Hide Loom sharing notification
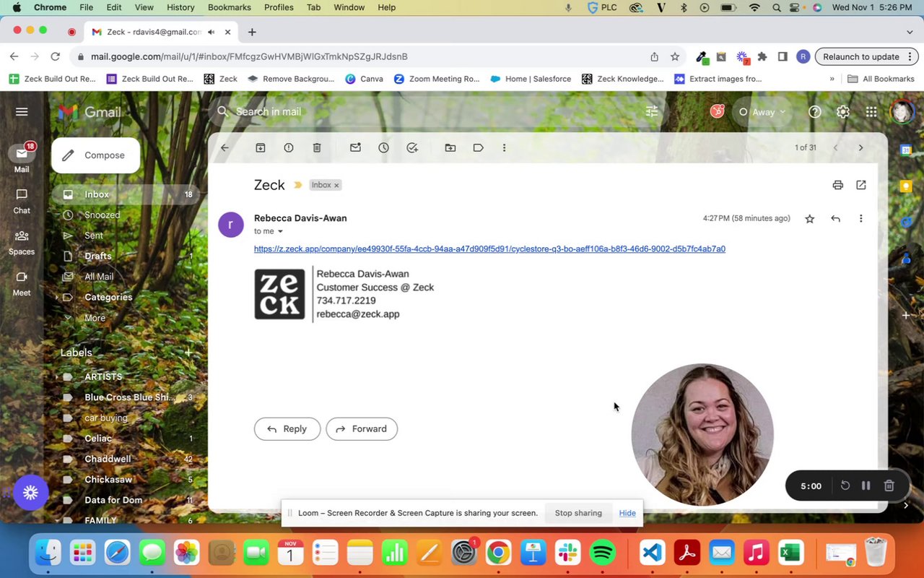Viewport: 924px width, 578px height. [x=627, y=513]
